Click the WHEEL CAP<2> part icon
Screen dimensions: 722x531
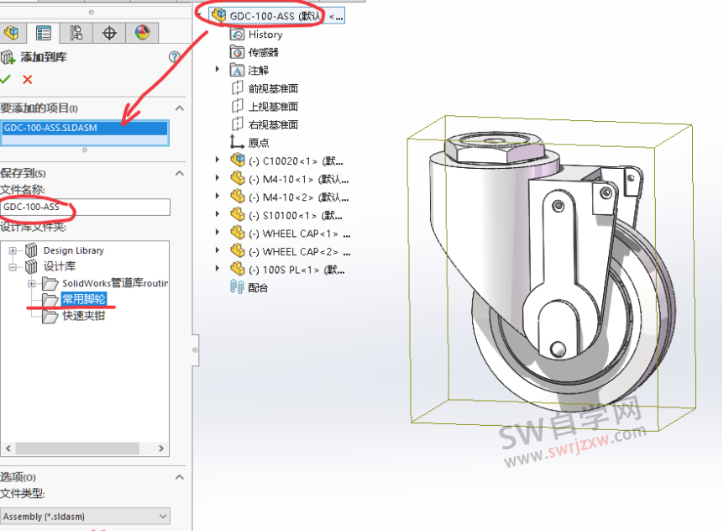point(237,251)
